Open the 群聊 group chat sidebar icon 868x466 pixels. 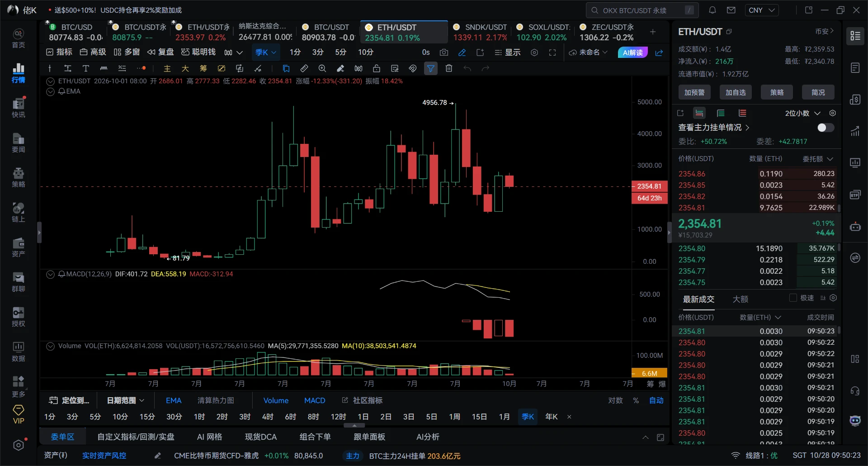[x=19, y=282]
